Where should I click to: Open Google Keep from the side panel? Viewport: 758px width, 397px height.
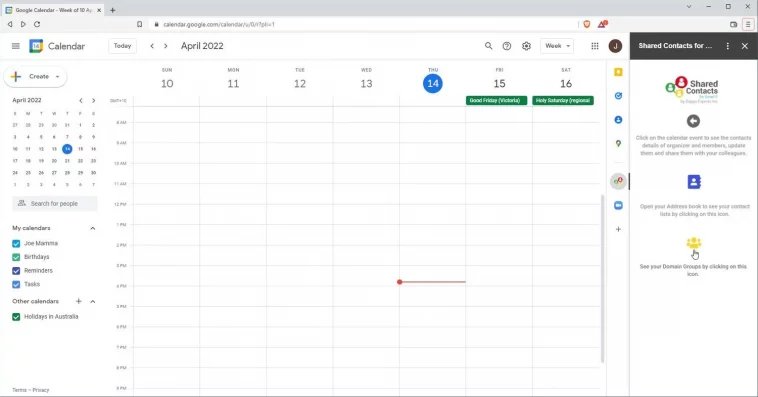tap(618, 72)
